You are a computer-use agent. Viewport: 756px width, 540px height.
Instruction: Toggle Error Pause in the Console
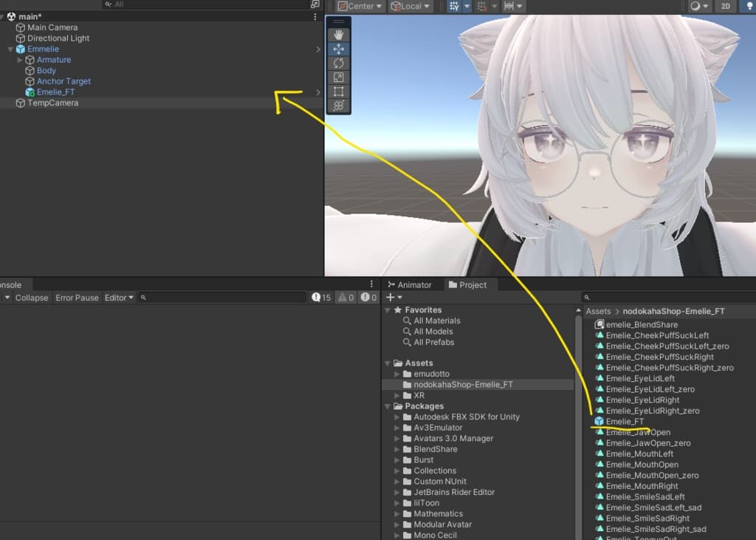click(77, 298)
